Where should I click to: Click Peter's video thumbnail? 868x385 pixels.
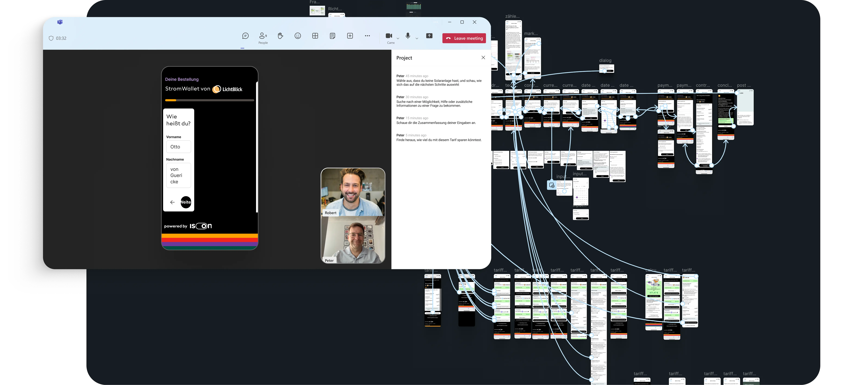pos(353,240)
